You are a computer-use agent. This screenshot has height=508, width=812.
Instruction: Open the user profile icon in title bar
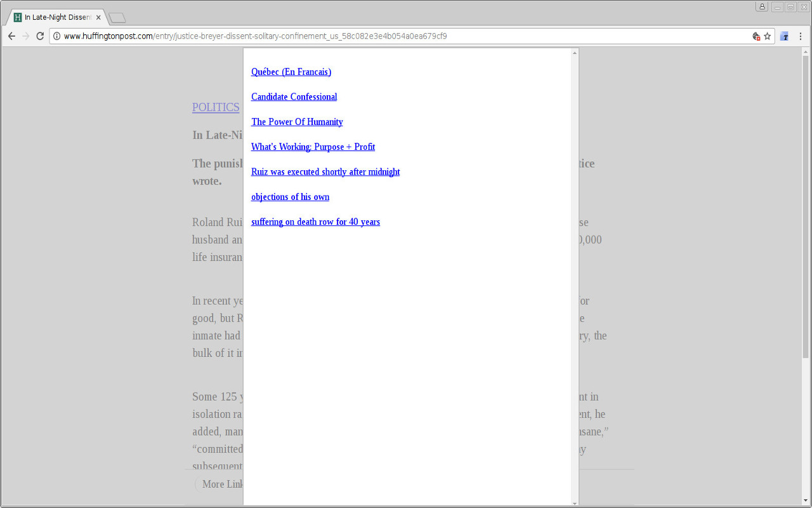pos(761,6)
